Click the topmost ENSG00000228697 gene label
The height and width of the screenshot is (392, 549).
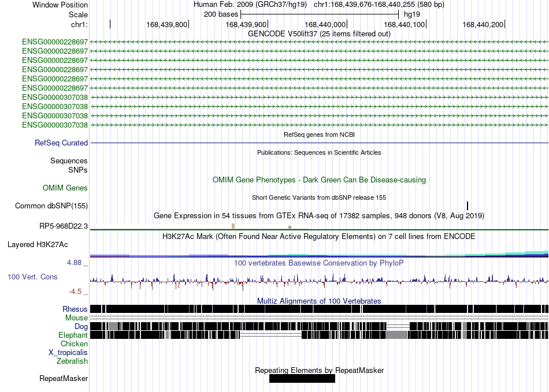(x=55, y=42)
